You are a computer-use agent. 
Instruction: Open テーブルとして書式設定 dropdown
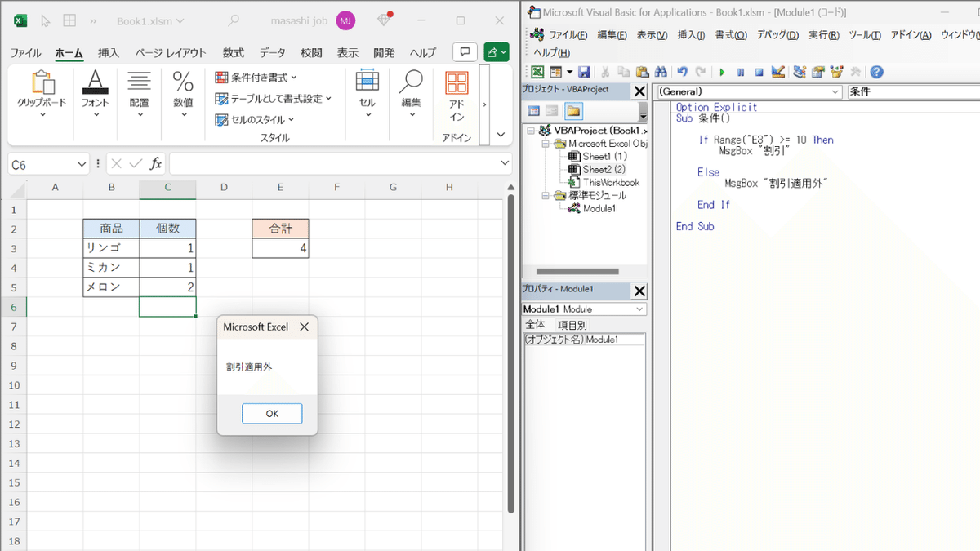tap(274, 99)
